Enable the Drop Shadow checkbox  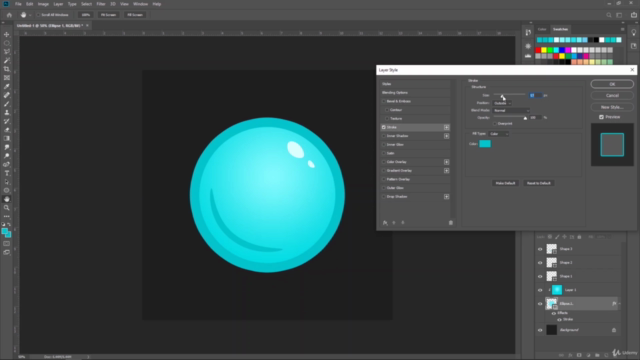384,197
